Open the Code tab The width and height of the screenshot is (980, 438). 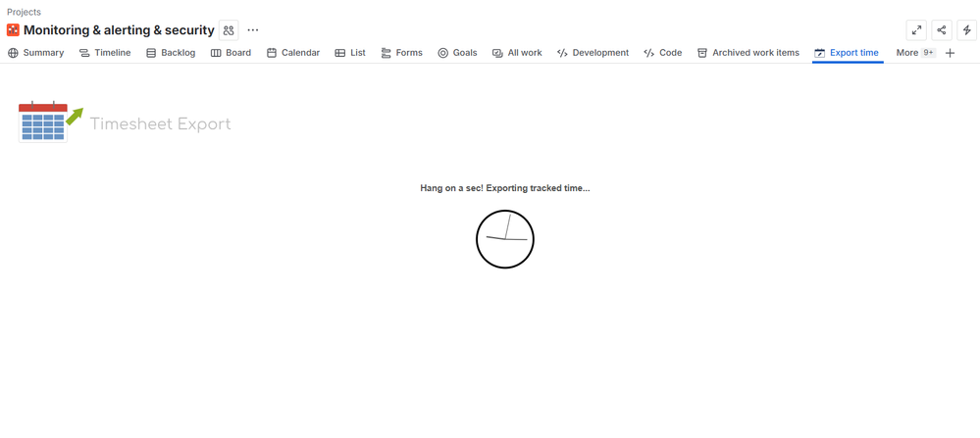[663, 53]
